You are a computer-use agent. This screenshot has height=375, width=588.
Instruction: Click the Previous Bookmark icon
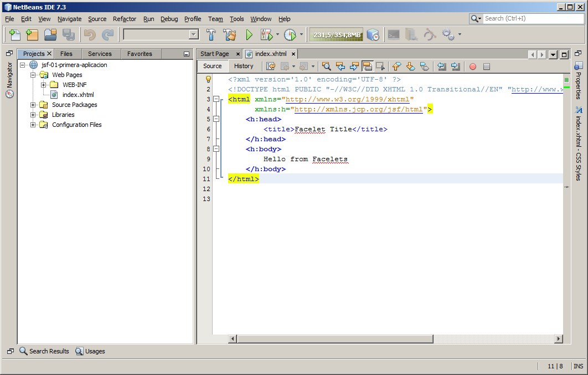pos(397,66)
